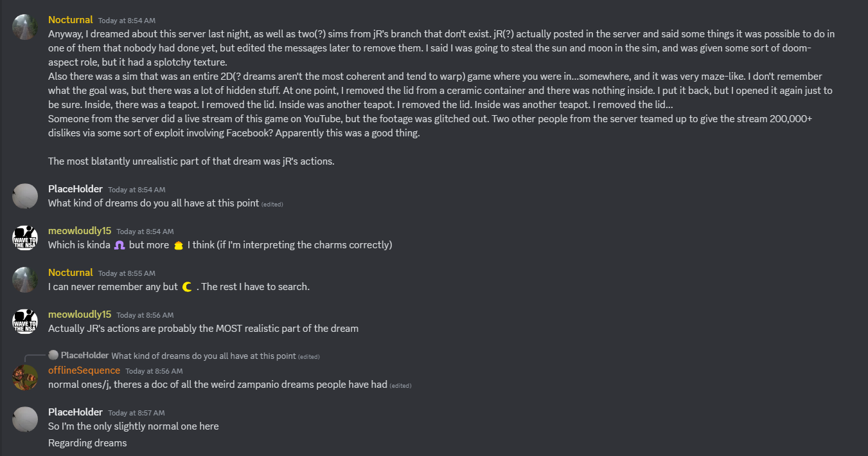Click meowloudly15's avatar next to "Which is kinda"
This screenshot has width=868, height=456.
pyautogui.click(x=25, y=238)
